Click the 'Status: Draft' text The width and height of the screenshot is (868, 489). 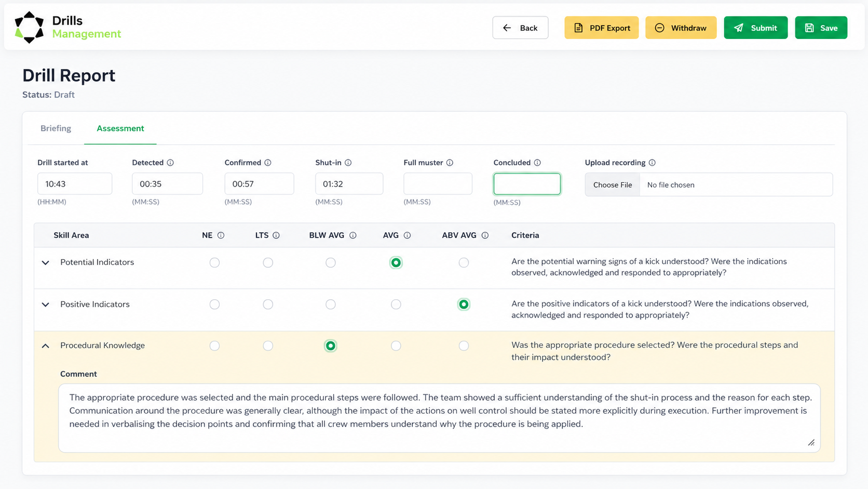(48, 95)
